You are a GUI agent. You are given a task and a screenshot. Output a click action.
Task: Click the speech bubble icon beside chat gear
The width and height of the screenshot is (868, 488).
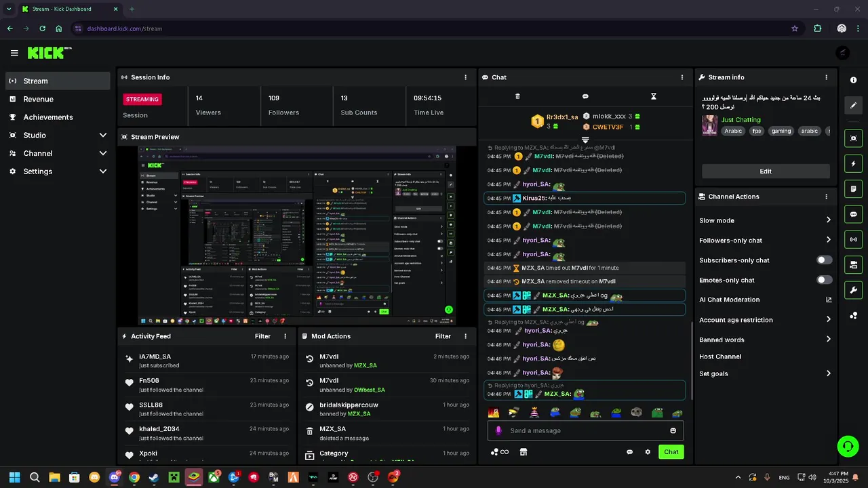pos(629,452)
